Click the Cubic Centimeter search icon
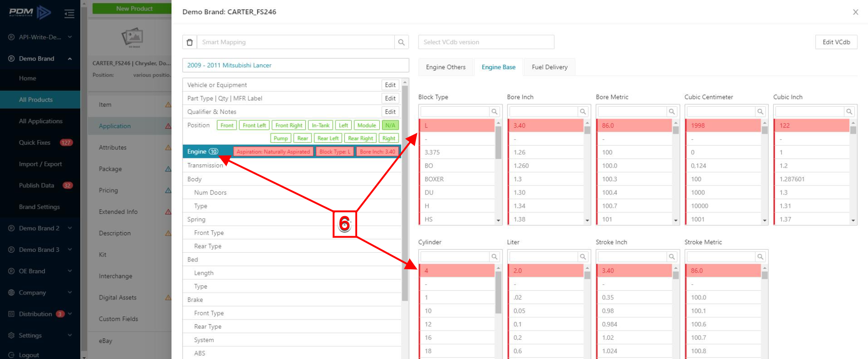Screen dimensions: 868x359 click(760, 112)
